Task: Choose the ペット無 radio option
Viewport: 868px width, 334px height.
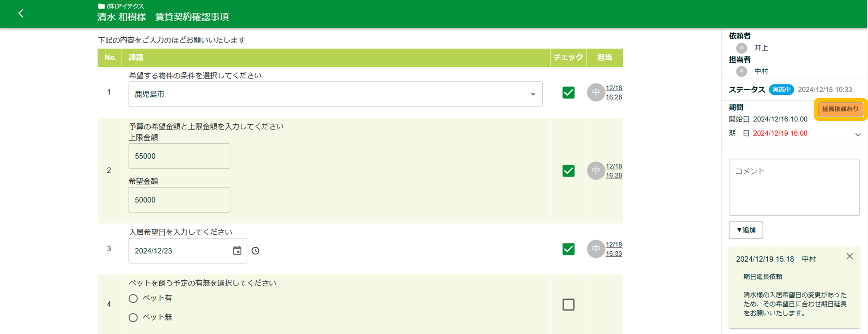Action: click(133, 318)
